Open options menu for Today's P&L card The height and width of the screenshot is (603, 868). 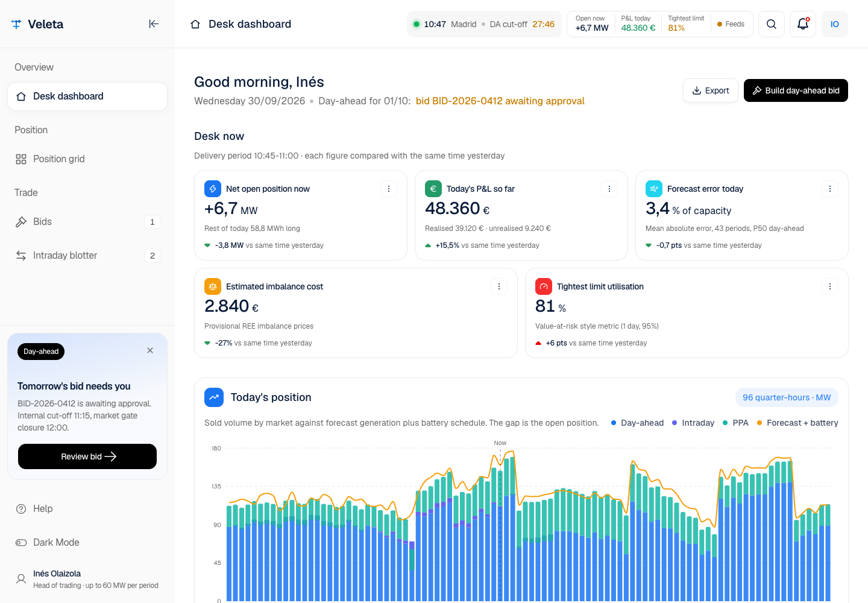(609, 189)
